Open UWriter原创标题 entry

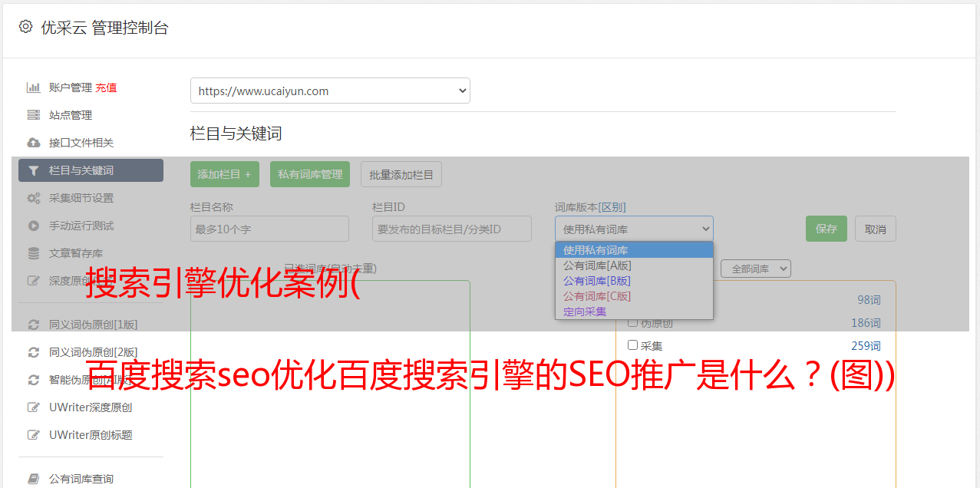tap(91, 435)
